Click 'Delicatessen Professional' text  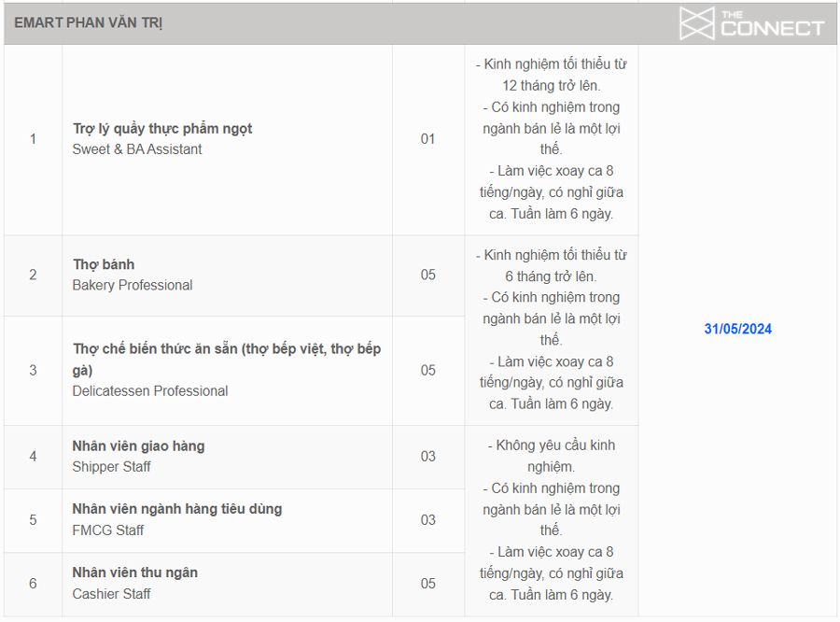150,391
